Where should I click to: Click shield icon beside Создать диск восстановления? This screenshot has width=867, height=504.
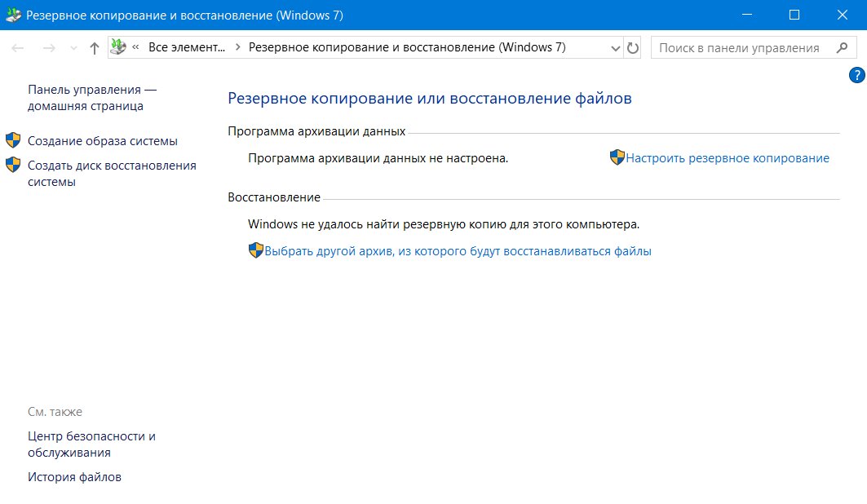coord(13,165)
